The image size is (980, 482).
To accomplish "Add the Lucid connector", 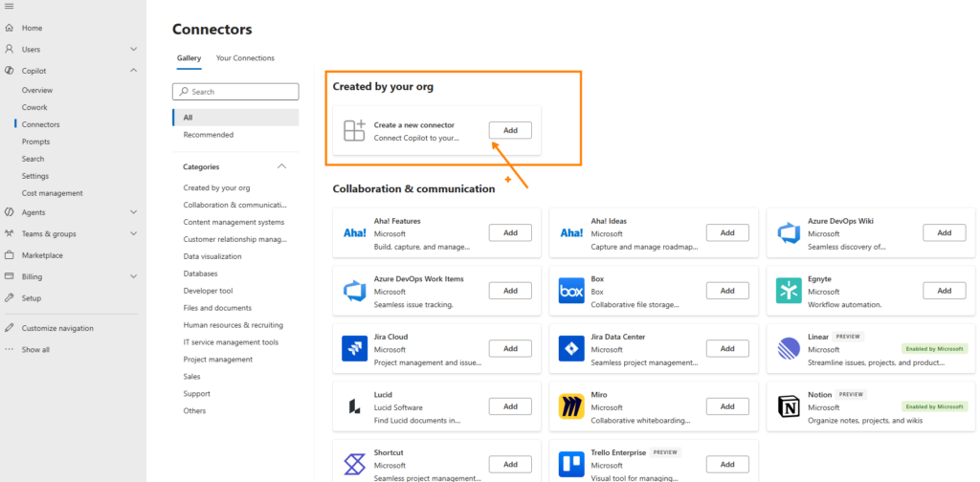I will pos(510,406).
